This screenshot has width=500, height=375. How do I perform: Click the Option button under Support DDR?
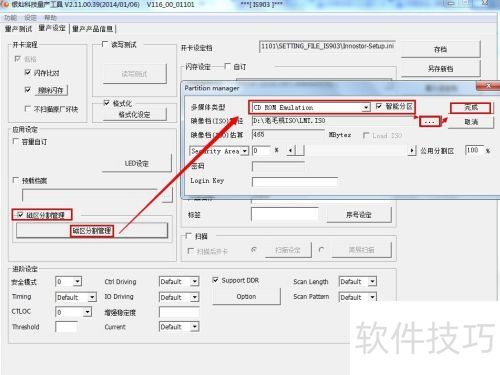246,296
